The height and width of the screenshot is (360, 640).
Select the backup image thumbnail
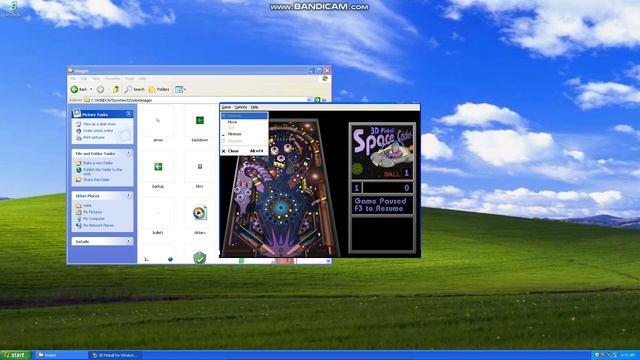158,167
